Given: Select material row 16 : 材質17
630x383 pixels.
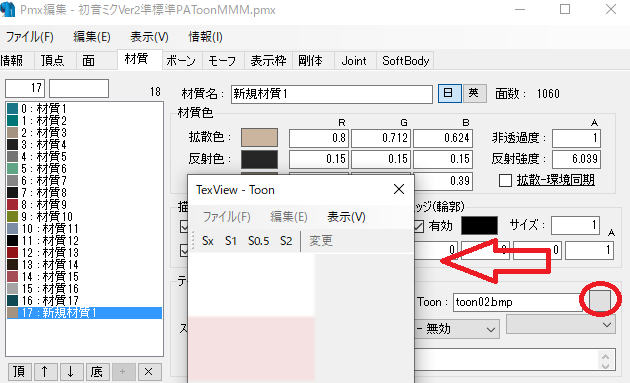Looking at the screenshot, I should [x=84, y=301].
